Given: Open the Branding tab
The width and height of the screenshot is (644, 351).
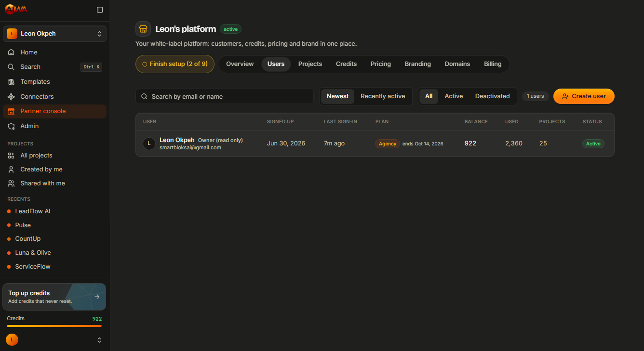Looking at the screenshot, I should point(417,64).
